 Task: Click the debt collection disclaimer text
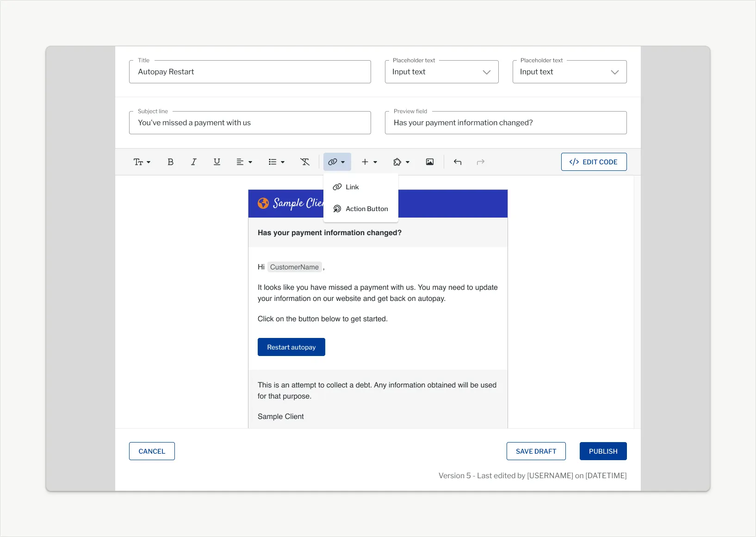point(377,391)
